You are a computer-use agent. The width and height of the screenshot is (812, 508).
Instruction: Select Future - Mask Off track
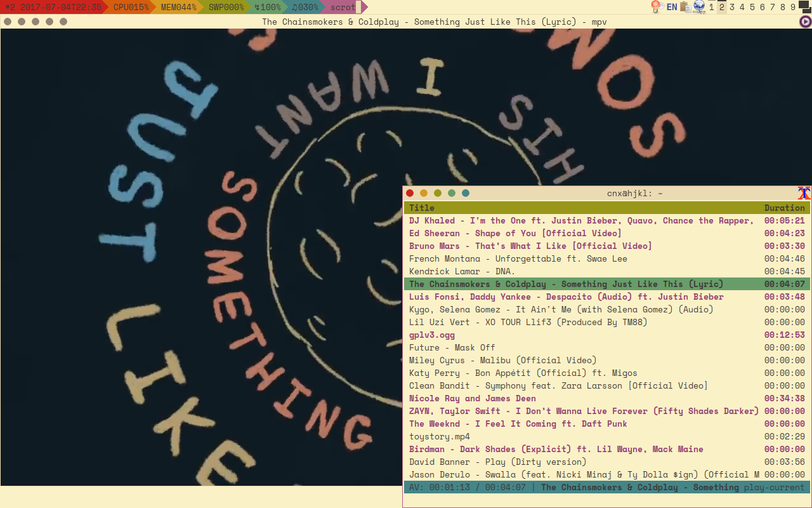pyautogui.click(x=607, y=347)
